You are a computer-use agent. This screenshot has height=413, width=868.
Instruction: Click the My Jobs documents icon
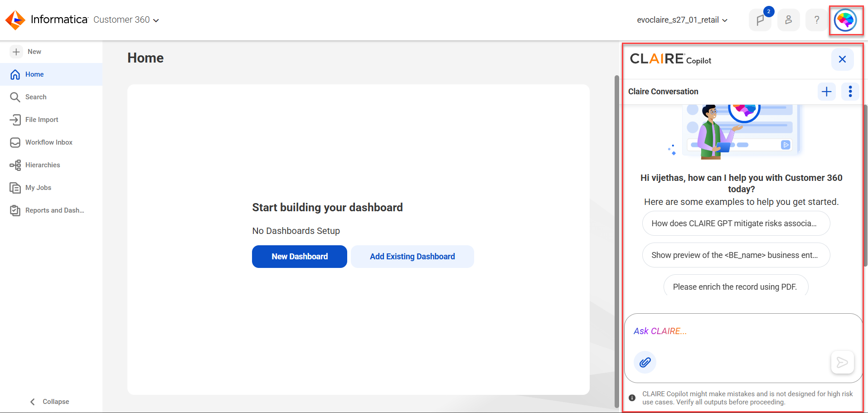click(x=15, y=188)
